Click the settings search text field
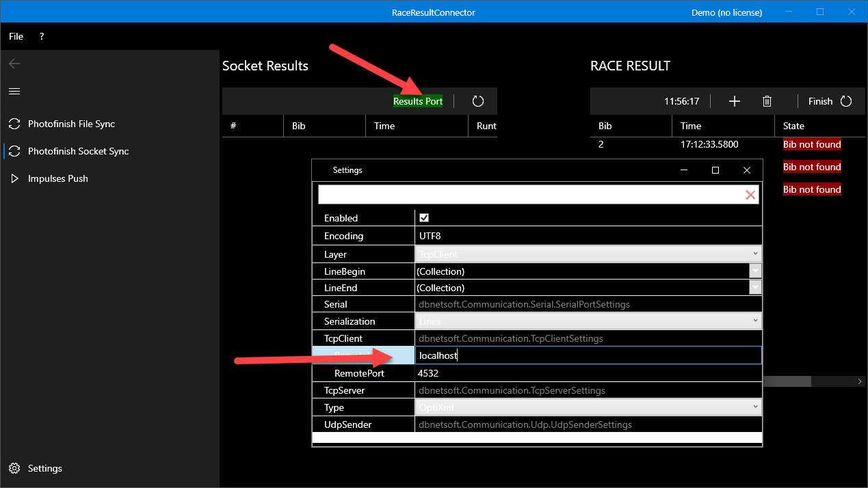The height and width of the screenshot is (488, 868). pyautogui.click(x=531, y=195)
